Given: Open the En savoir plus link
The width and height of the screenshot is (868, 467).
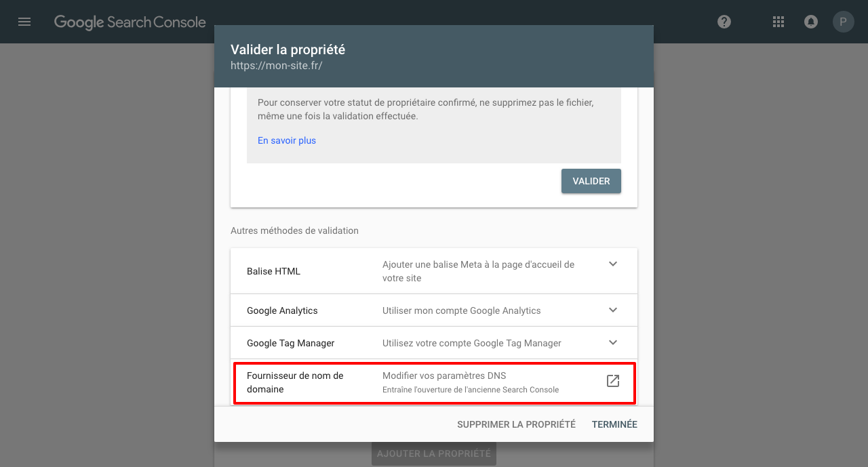Looking at the screenshot, I should tap(287, 140).
